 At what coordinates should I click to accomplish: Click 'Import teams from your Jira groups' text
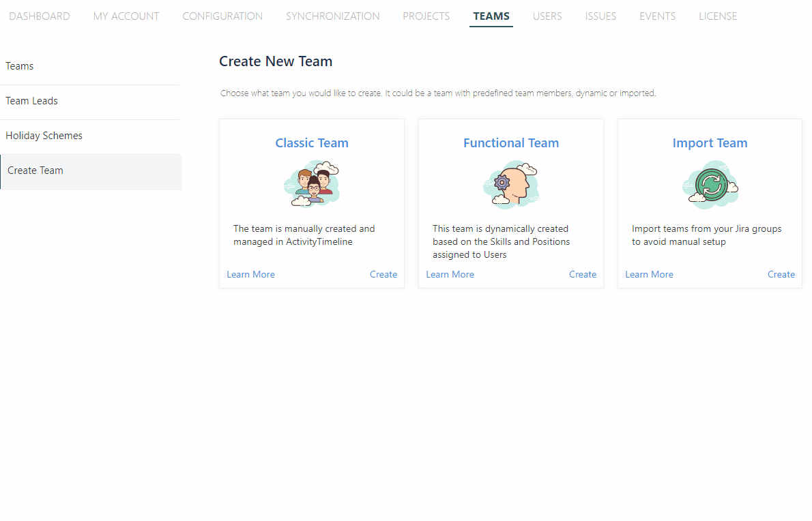tap(706, 235)
